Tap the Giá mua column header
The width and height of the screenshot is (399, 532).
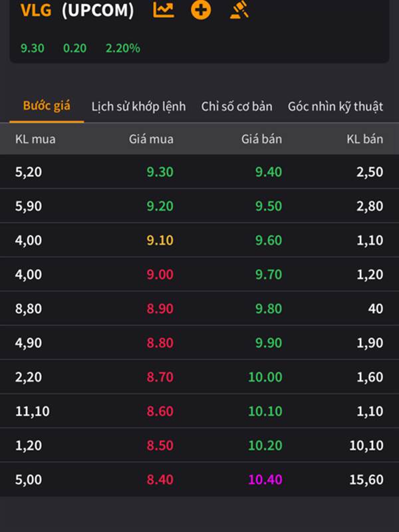point(151,139)
